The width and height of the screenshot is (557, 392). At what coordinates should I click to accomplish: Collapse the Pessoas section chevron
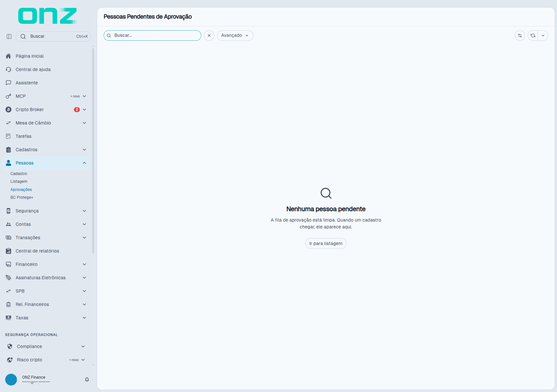(x=84, y=163)
